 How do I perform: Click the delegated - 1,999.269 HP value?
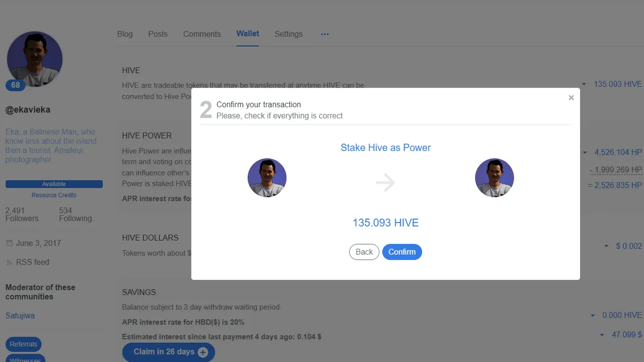pos(616,170)
